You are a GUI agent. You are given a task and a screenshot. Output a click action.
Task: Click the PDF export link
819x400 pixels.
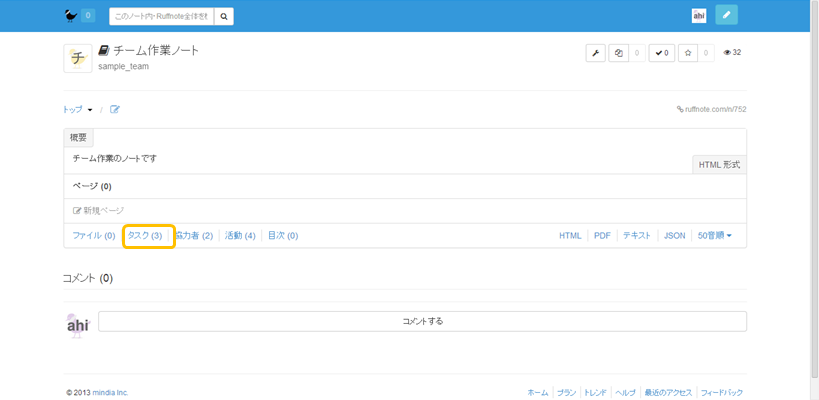click(602, 236)
